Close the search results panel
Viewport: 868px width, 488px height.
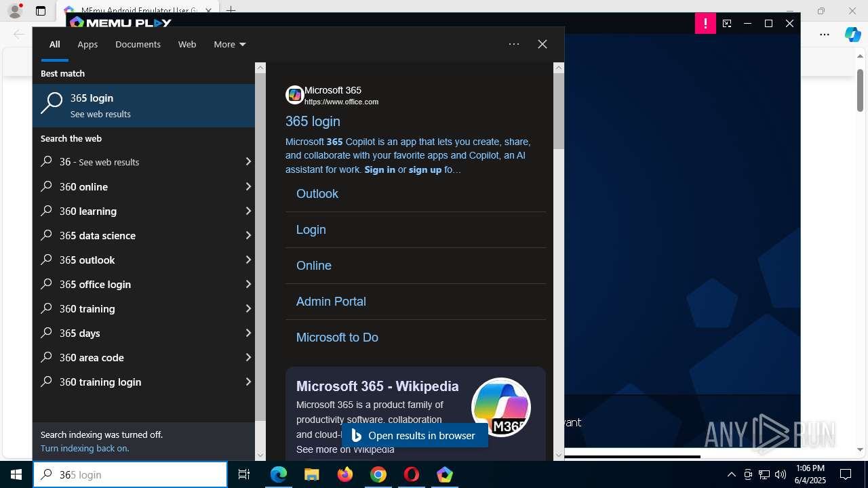542,44
